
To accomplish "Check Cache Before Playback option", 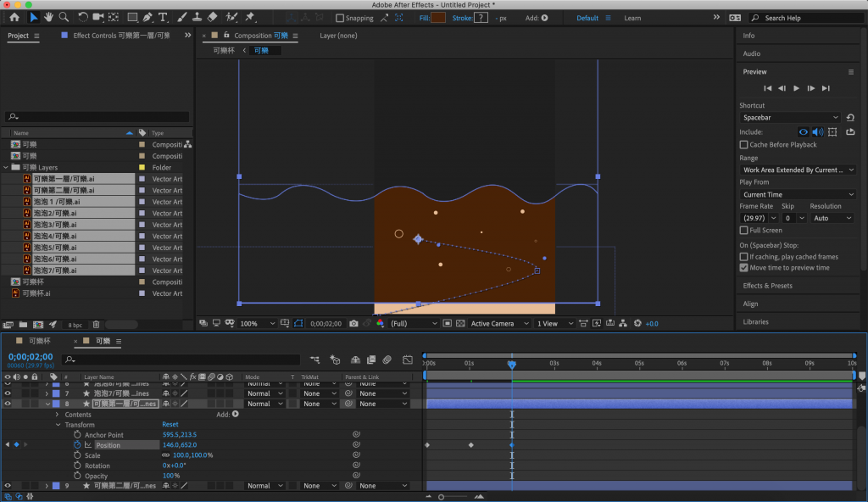I will tap(744, 145).
